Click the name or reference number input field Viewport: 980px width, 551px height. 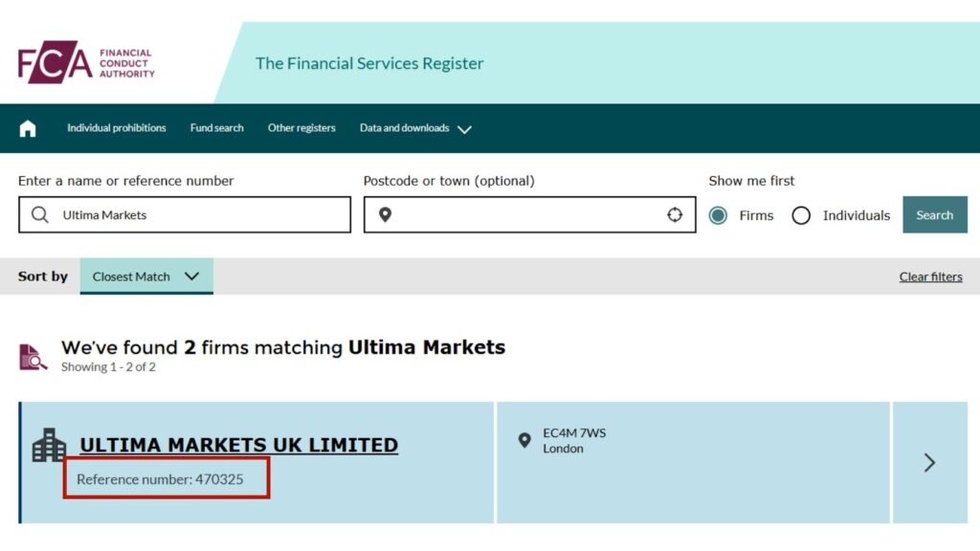click(x=191, y=214)
